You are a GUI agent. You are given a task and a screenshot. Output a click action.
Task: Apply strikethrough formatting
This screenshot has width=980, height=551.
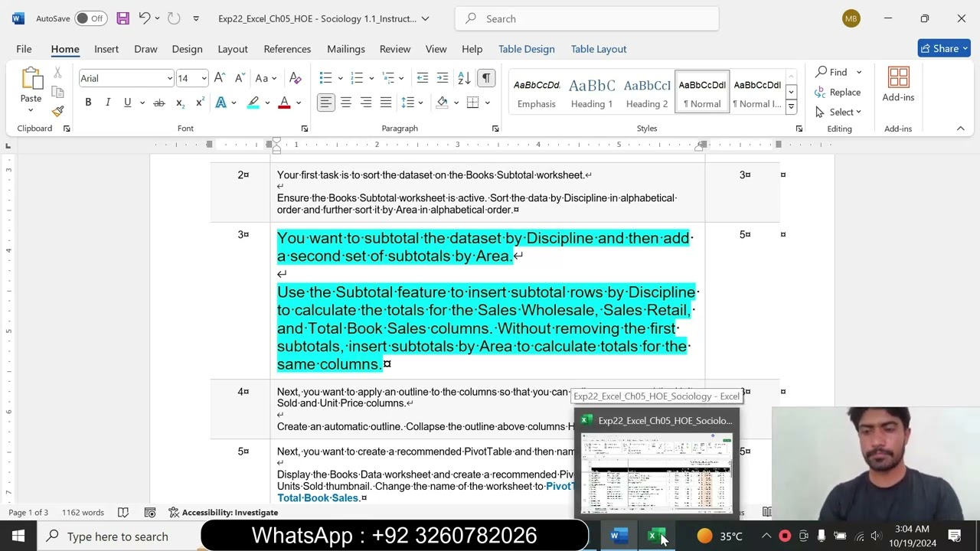click(159, 103)
